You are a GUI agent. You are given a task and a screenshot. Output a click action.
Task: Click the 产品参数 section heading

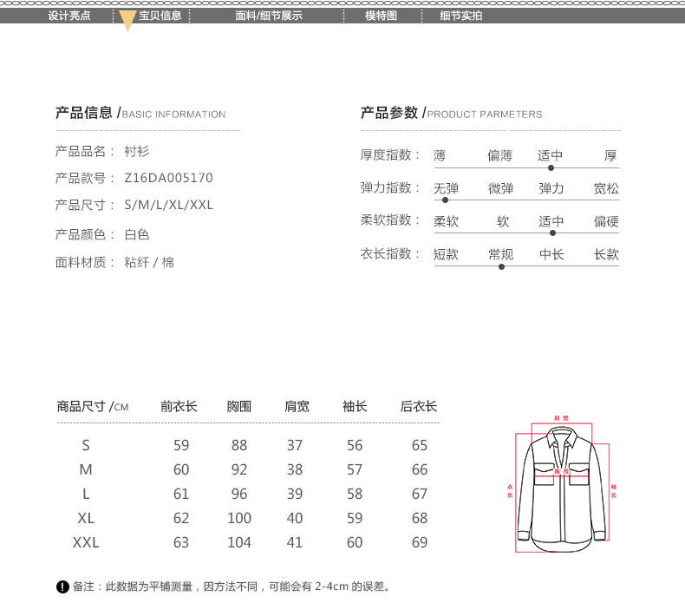coord(389,113)
